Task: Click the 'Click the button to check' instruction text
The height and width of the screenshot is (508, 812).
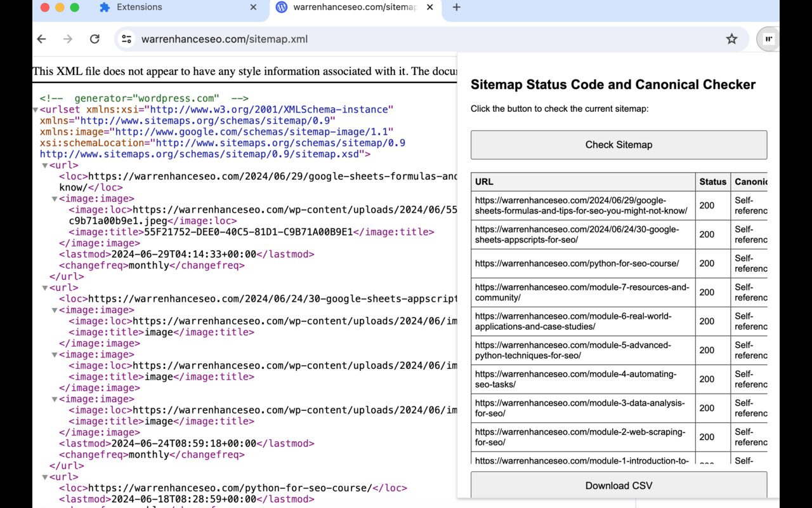Action: coord(560,109)
